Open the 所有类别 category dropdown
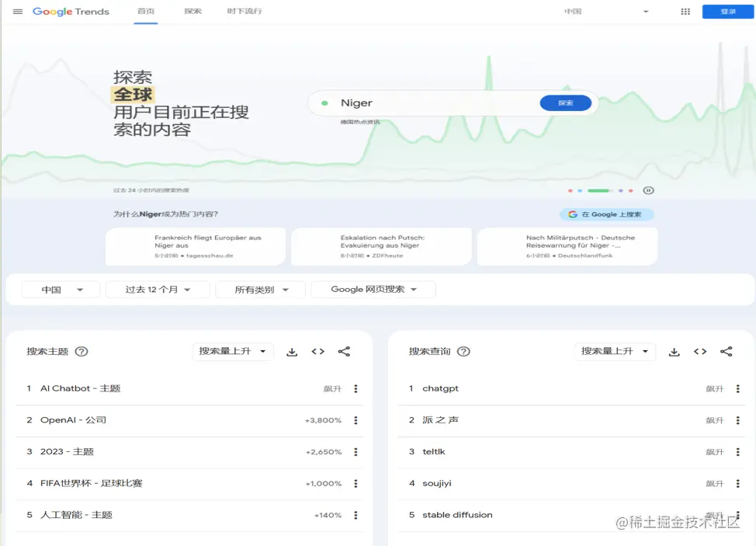The width and height of the screenshot is (756, 546). coord(260,290)
